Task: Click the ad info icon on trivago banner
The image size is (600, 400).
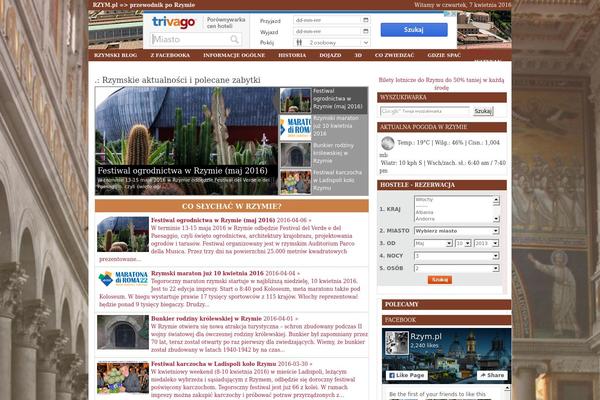Action: click(449, 14)
